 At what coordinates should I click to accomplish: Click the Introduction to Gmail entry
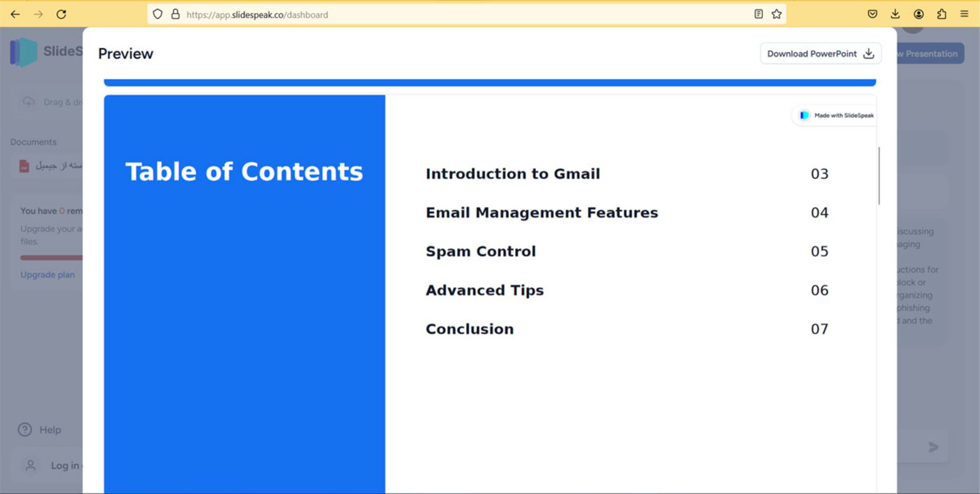tap(513, 174)
